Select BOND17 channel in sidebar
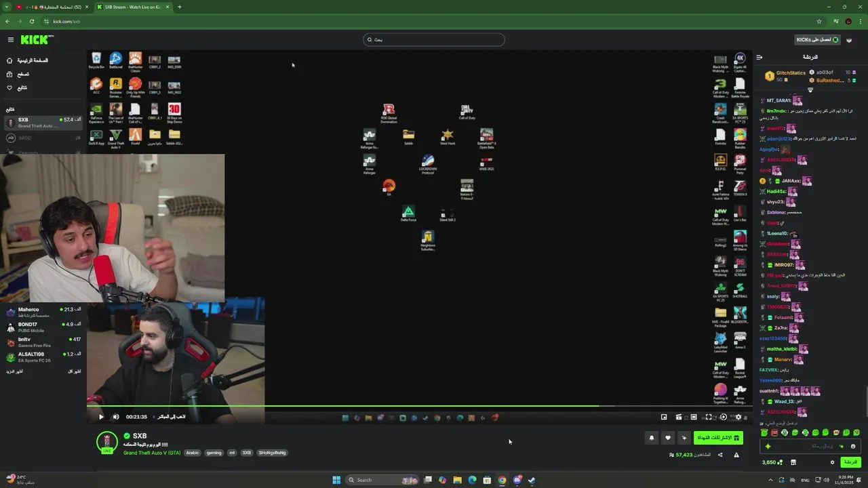 coord(43,327)
